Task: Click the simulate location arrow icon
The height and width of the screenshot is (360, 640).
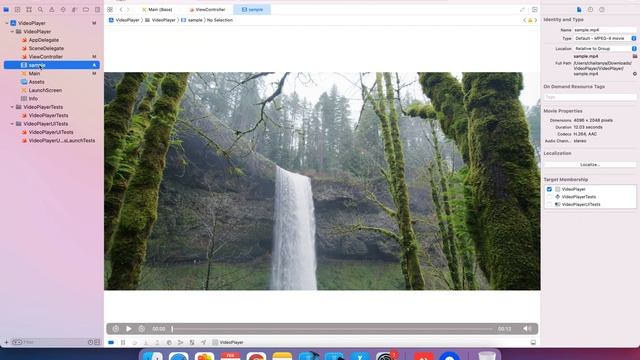Action: pyautogui.click(x=203, y=342)
